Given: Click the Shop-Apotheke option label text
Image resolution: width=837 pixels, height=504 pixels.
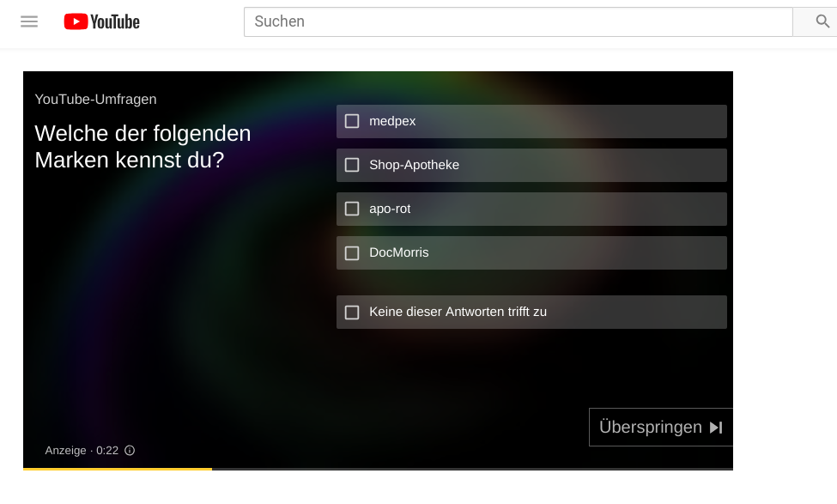Looking at the screenshot, I should [x=414, y=165].
